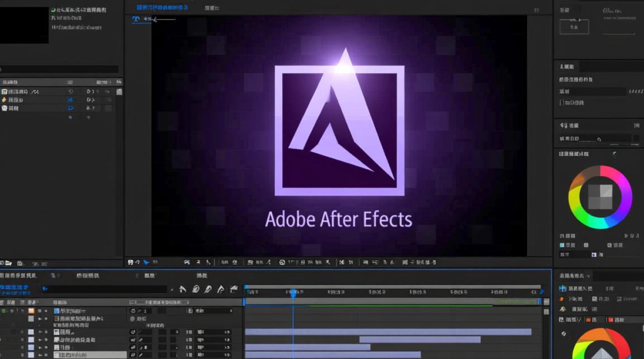This screenshot has height=359, width=644.
Task: Click the outlined button in the top right panel
Action: point(574,27)
